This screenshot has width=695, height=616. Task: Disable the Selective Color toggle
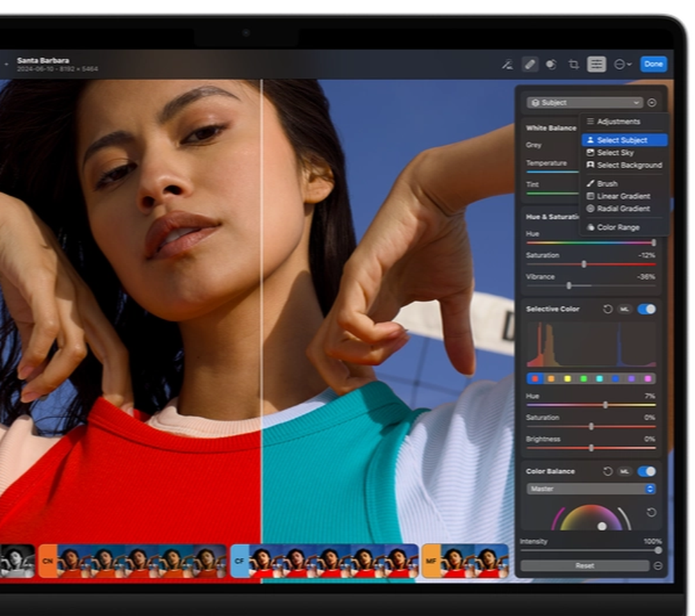click(646, 310)
